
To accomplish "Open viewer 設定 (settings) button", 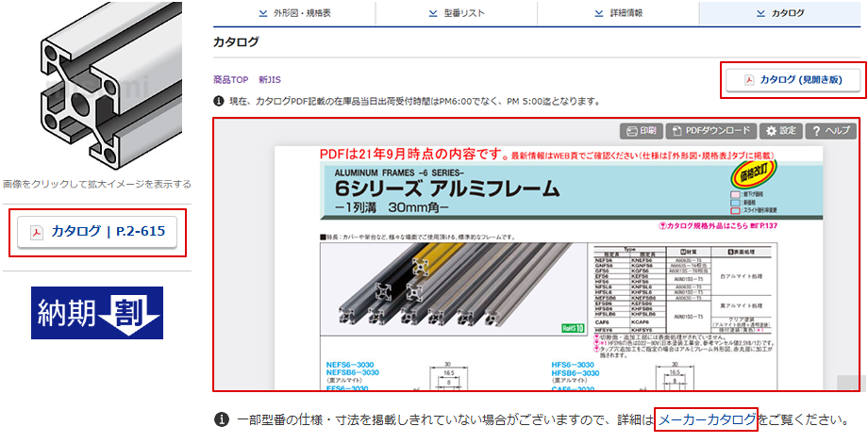I will click(x=780, y=131).
